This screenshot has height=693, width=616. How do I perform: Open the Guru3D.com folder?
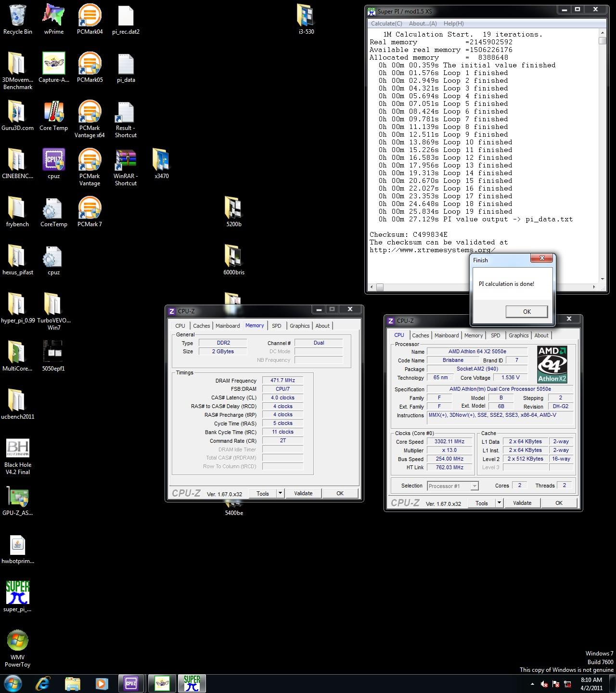[x=18, y=115]
